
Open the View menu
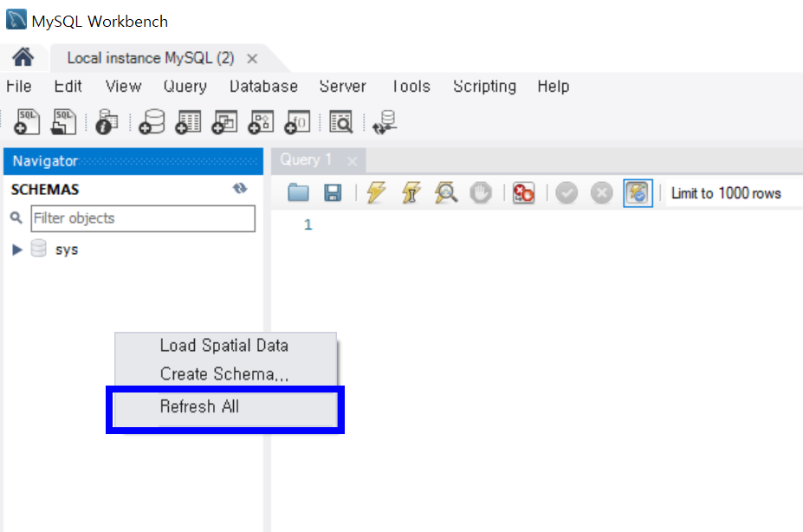(x=123, y=86)
